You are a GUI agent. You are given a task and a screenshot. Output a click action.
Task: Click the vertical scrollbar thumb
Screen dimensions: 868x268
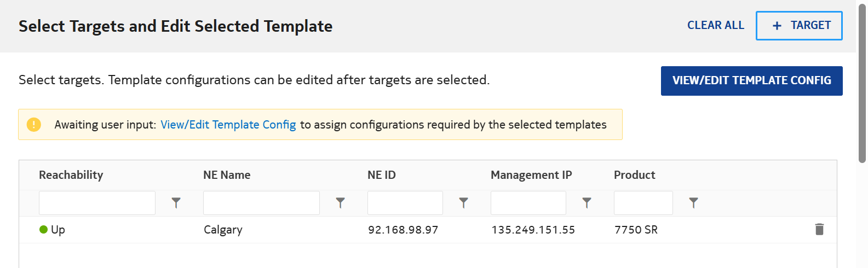point(862,82)
